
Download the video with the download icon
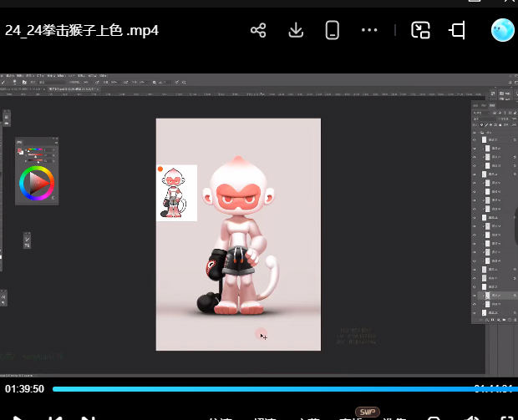coord(296,31)
